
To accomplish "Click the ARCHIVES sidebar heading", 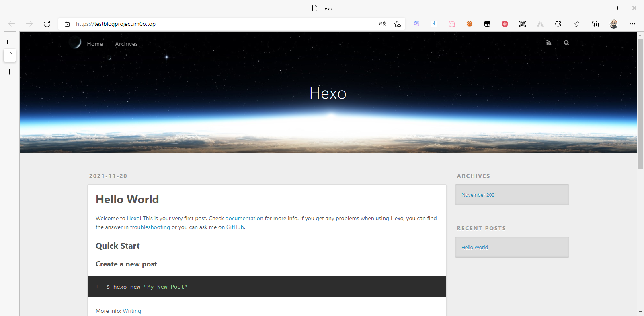I will (x=474, y=176).
